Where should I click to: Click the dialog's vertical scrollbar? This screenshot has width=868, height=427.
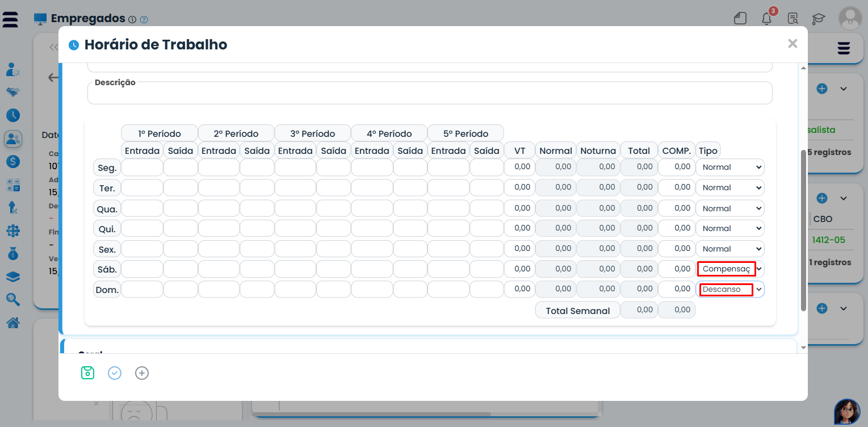[x=803, y=227]
